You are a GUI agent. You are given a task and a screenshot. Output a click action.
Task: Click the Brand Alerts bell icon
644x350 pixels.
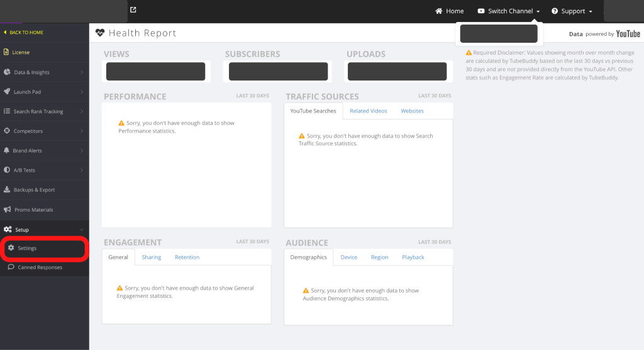pyautogui.click(x=7, y=151)
